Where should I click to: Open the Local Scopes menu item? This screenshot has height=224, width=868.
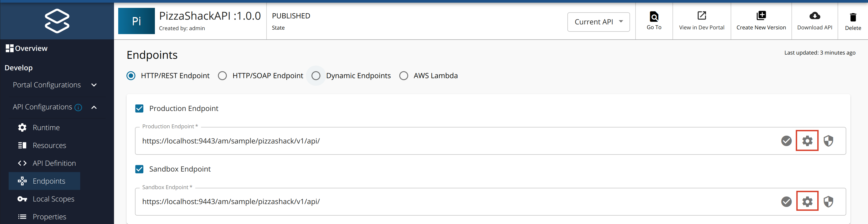[x=53, y=199]
